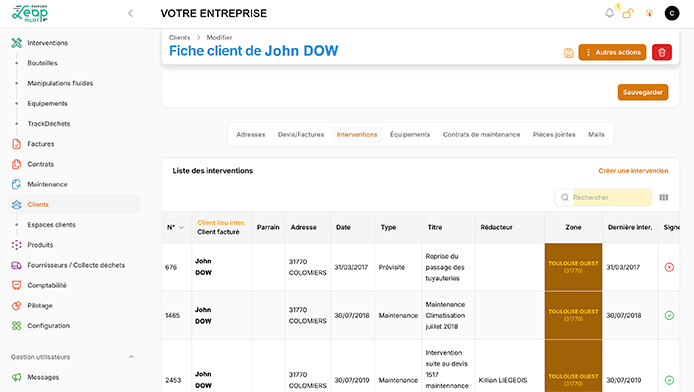The width and height of the screenshot is (694, 392).
Task: Toggle the red unsigned status for intervention 676
Action: (669, 267)
